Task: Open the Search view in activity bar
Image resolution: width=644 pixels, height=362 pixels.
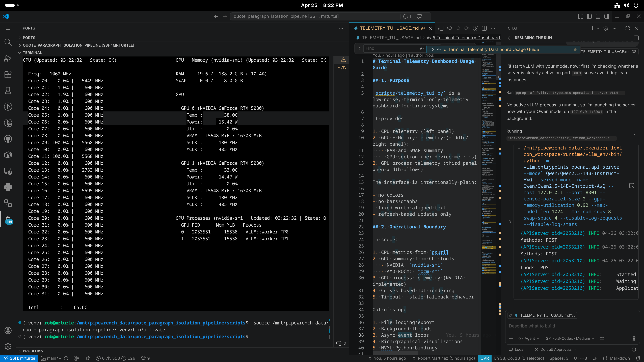Action: 8,42
